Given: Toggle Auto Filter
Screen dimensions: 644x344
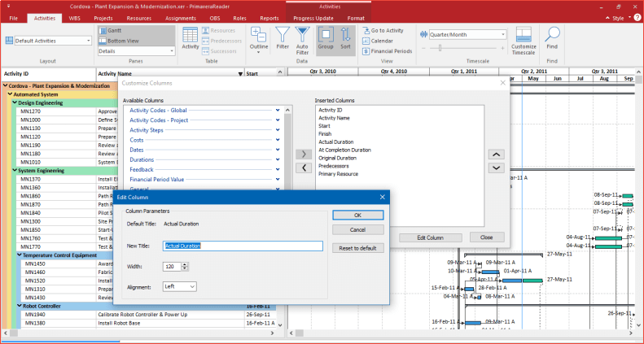Looking at the screenshot, I should tap(302, 41).
